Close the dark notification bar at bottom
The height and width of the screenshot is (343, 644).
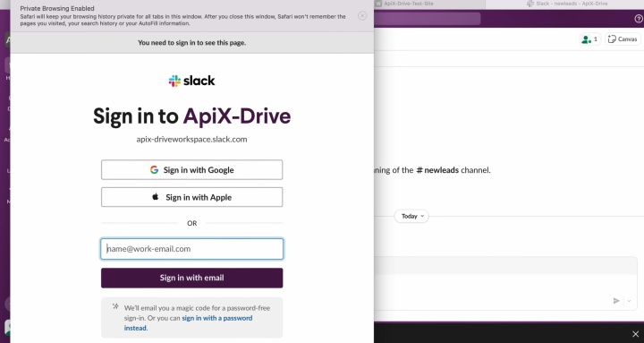point(635,333)
